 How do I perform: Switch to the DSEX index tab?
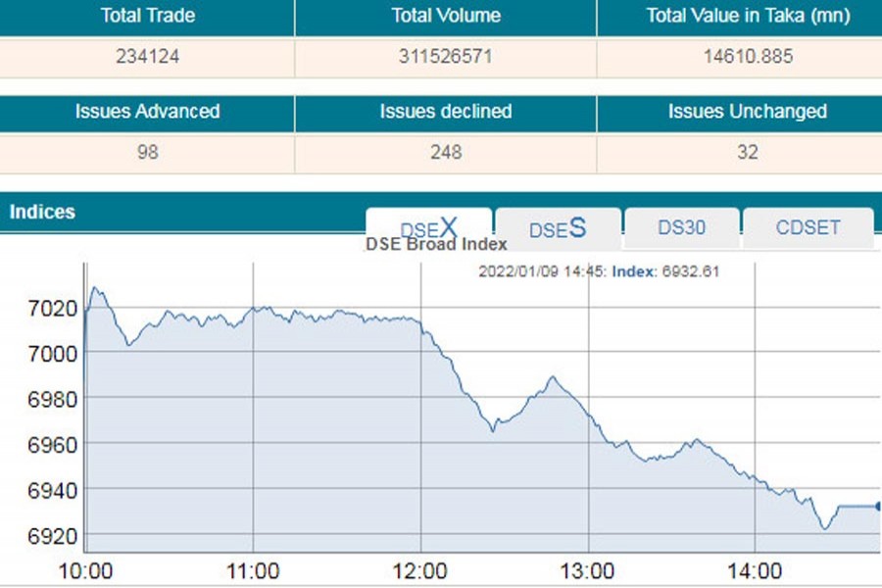(x=428, y=228)
